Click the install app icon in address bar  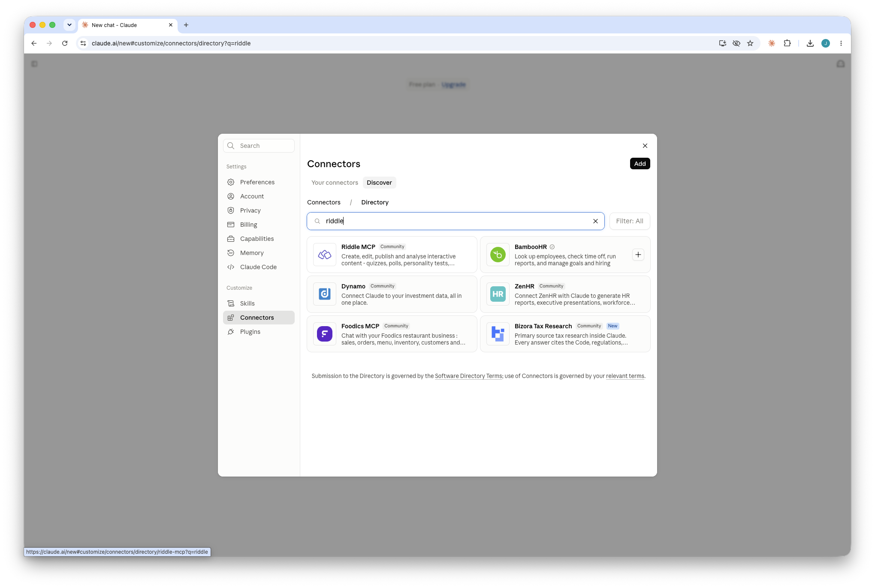723,43
